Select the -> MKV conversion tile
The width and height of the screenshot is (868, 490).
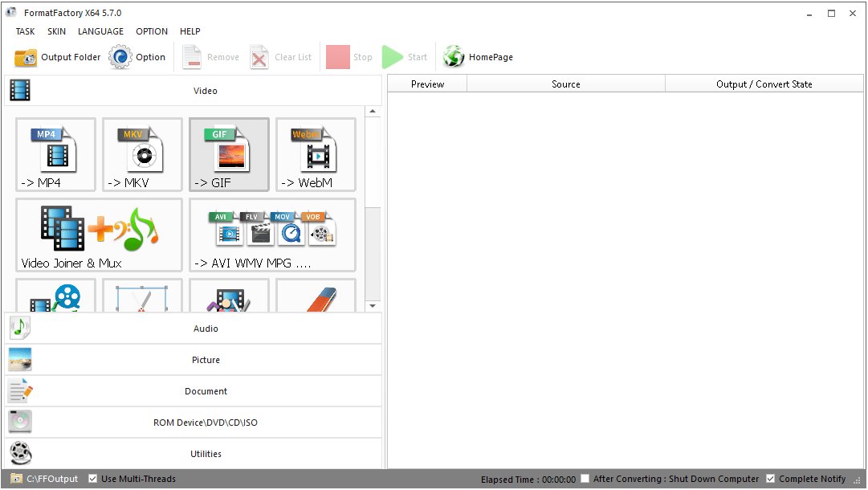142,154
